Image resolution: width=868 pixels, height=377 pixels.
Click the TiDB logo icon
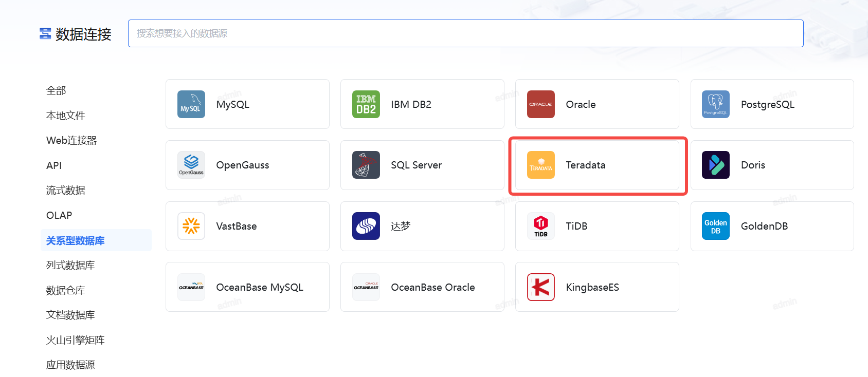(x=541, y=226)
